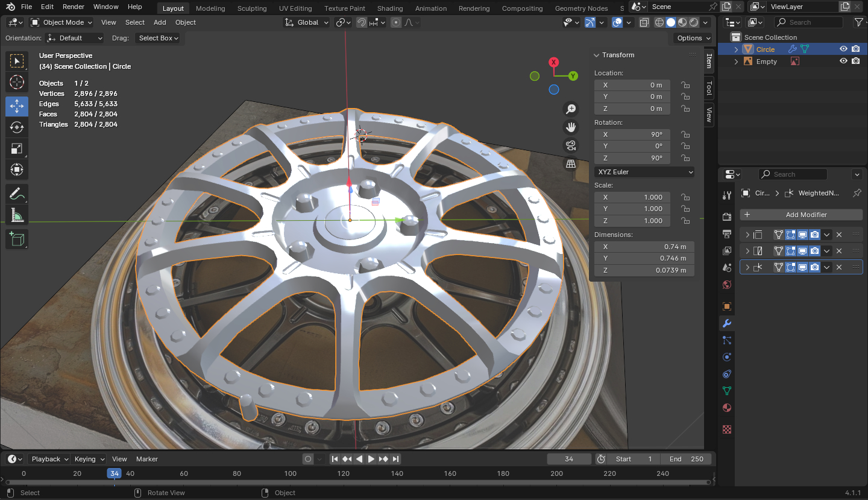Open the Object Mode dropdown

pos(61,22)
